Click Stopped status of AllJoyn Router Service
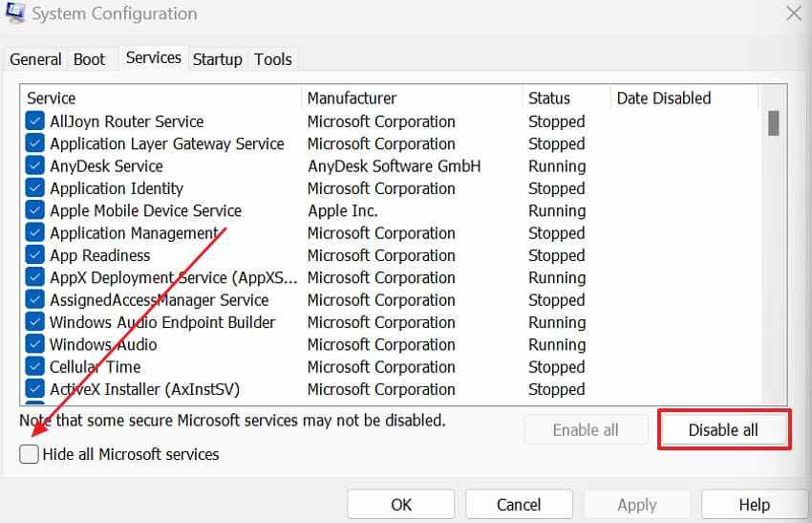This screenshot has height=523, width=812. (556, 121)
